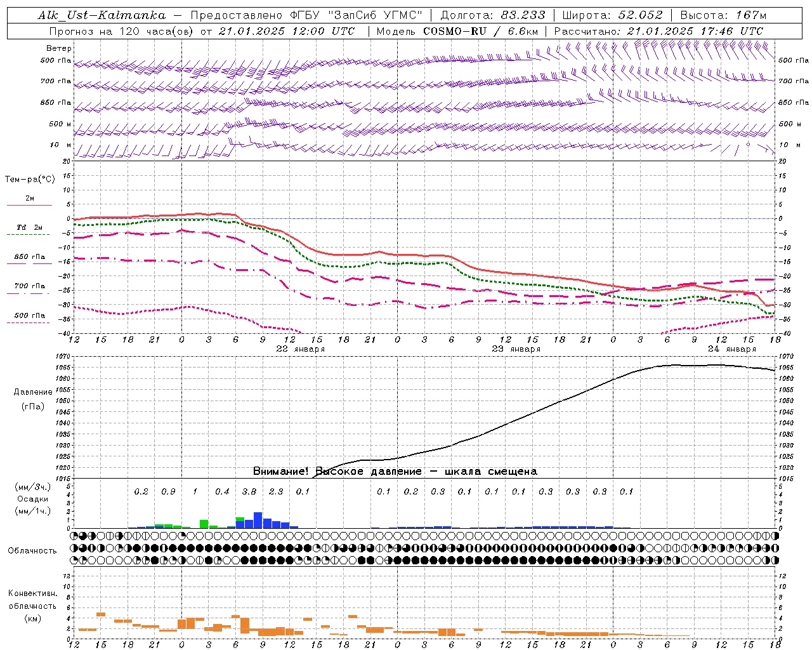Screen dimensions: 812x650
Task: Click the Конвективн. облачность panel label
Action: pos(33,600)
